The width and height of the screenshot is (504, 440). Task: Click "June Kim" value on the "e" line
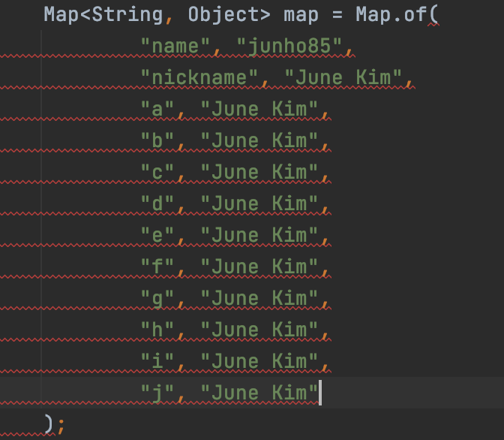[259, 235]
